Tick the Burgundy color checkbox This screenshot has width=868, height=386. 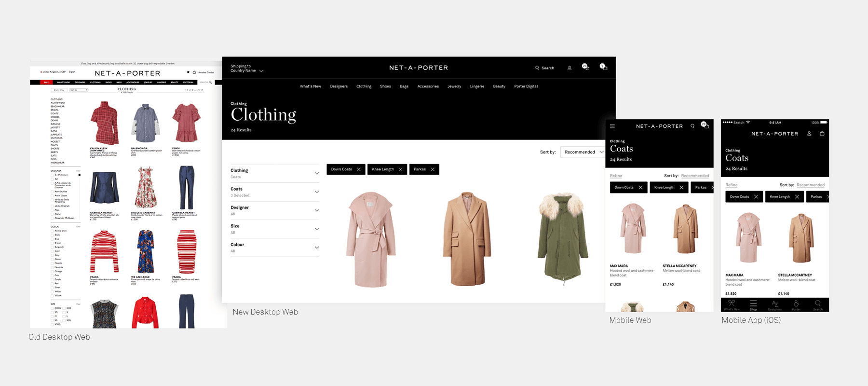click(52, 247)
